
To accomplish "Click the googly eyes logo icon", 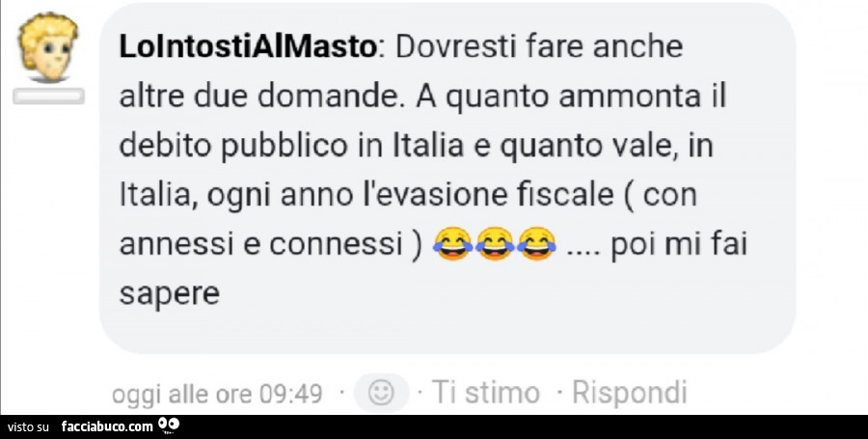I will pyautogui.click(x=169, y=425).
